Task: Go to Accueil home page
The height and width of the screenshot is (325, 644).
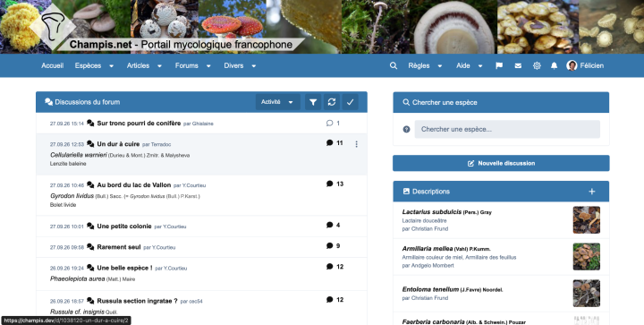Action: point(52,65)
